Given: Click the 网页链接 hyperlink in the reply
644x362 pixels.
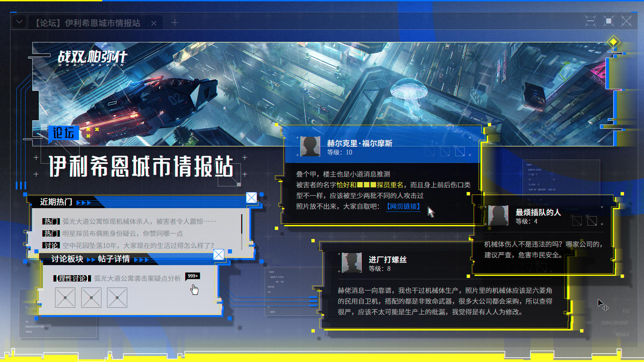Looking at the screenshot, I should pos(403,206).
